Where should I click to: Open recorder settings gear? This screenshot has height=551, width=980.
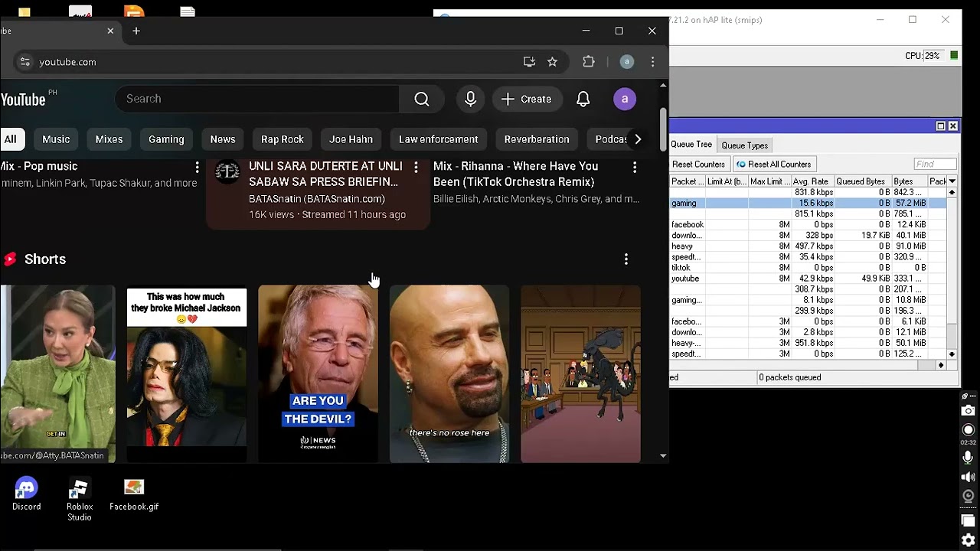pos(969,540)
